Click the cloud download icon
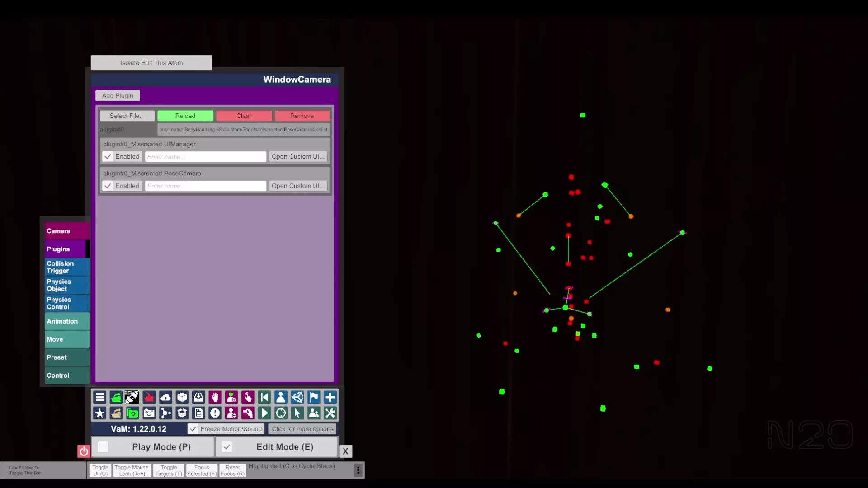 [165, 397]
